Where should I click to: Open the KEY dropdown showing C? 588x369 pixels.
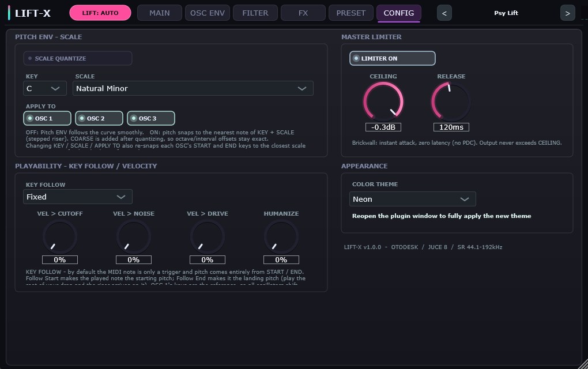pyautogui.click(x=44, y=88)
